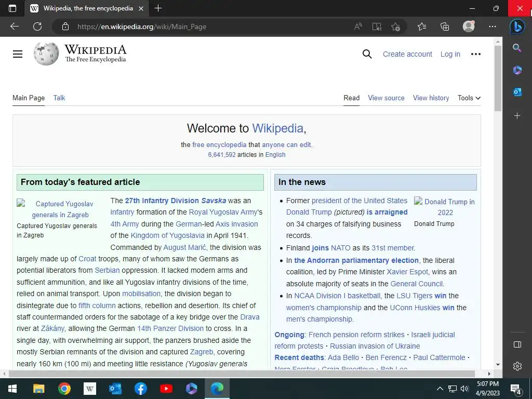Open the notification center
Image resolution: width=532 pixels, height=399 pixels.
click(x=516, y=389)
